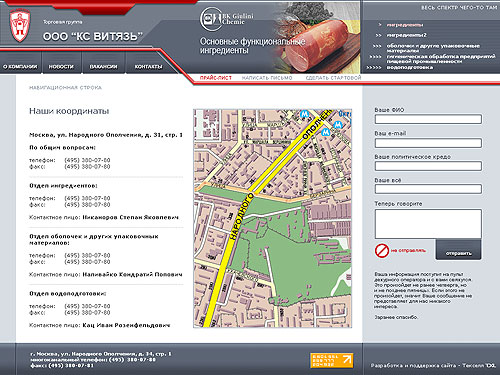Go to the 'Вакансии' section
Image resolution: width=500 pixels, height=375 pixels.
(103, 67)
